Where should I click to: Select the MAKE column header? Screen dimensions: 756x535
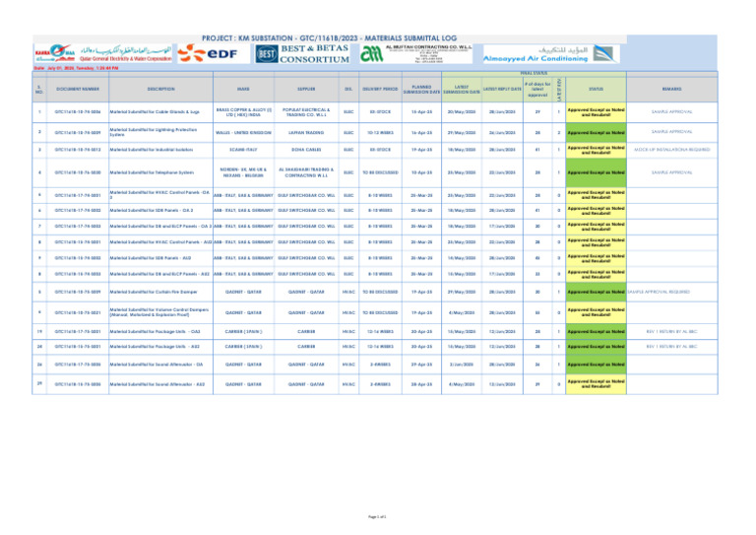click(243, 90)
